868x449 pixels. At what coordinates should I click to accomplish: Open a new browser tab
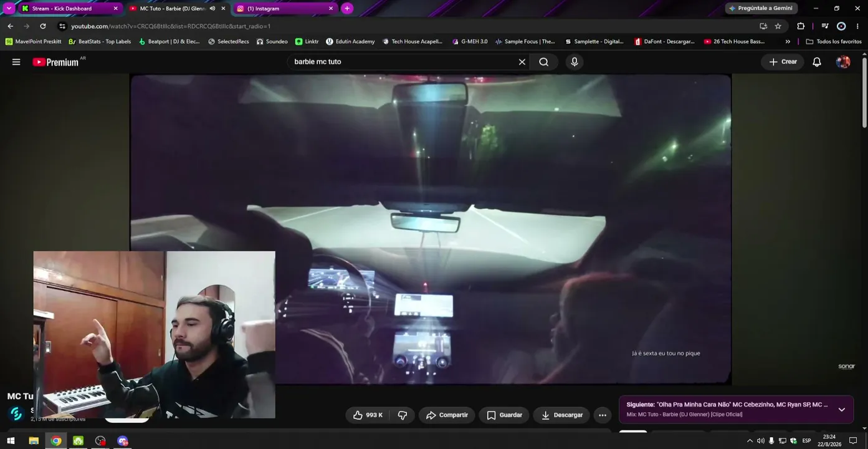tap(347, 9)
